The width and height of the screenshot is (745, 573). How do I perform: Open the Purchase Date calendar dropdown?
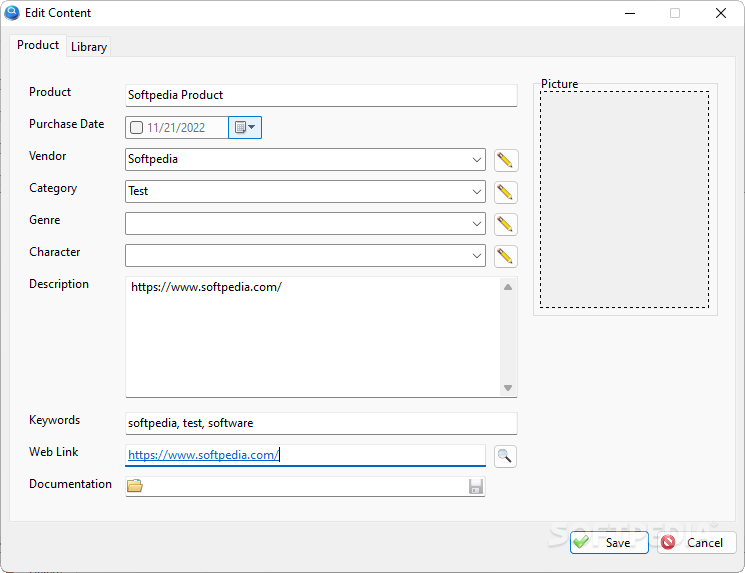[245, 127]
